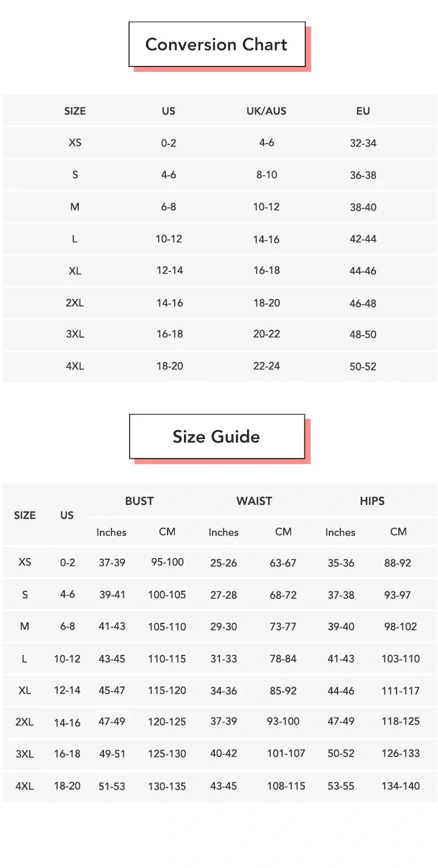Click the WAIST header in Size Guide
The height and width of the screenshot is (868, 438).
(x=254, y=501)
